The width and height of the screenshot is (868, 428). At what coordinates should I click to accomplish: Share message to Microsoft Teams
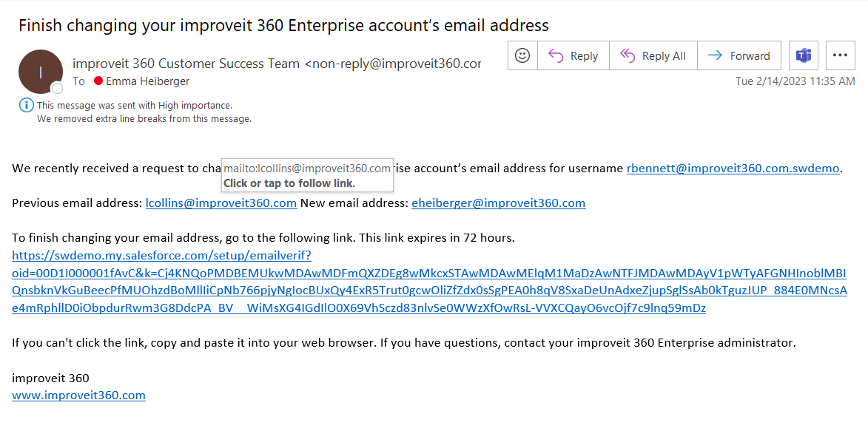[803, 55]
